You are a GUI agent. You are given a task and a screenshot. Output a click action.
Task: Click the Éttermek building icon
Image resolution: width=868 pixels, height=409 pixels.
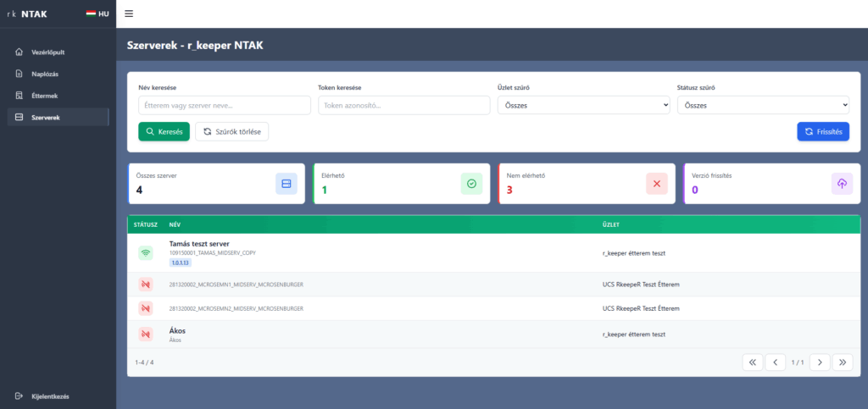[x=19, y=96]
